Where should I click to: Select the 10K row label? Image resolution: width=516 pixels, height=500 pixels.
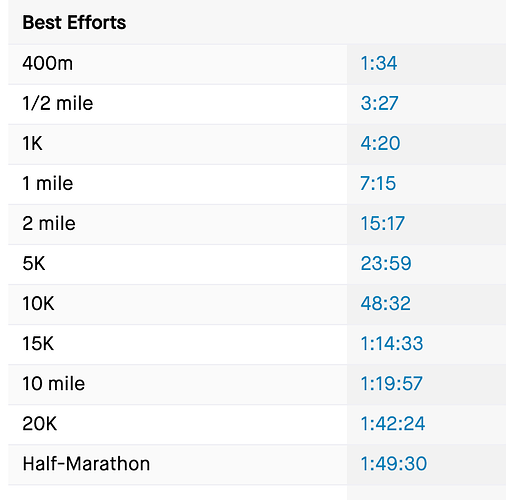pos(38,303)
